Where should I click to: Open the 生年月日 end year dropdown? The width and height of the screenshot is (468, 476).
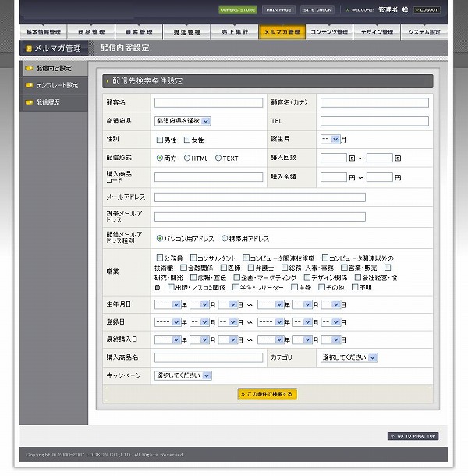271,304
